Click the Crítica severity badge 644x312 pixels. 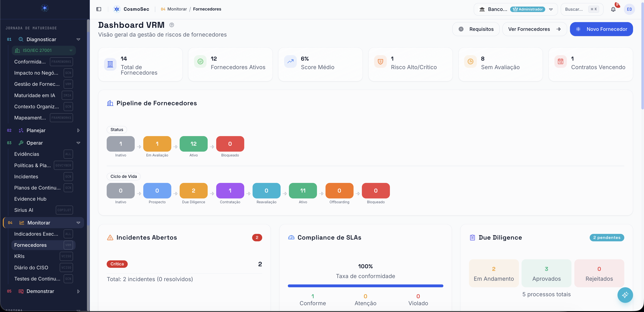(117, 264)
